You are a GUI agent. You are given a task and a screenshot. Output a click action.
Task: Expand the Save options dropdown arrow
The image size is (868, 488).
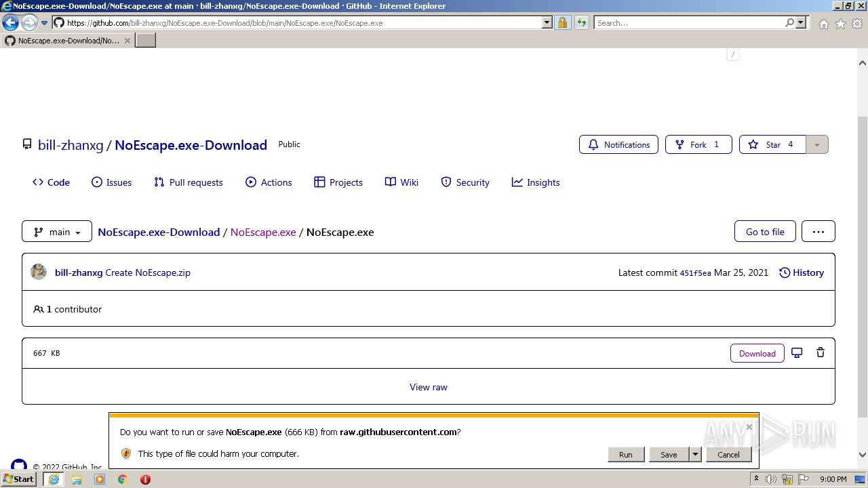tap(695, 455)
